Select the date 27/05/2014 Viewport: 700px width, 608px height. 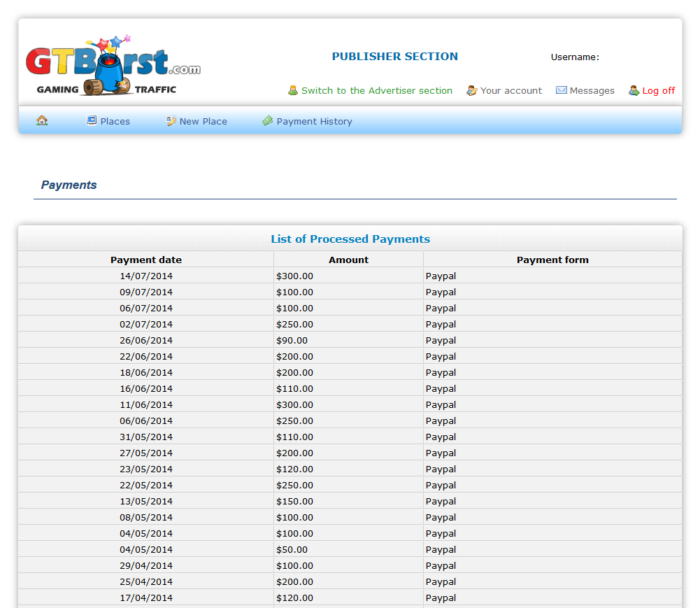(146, 453)
